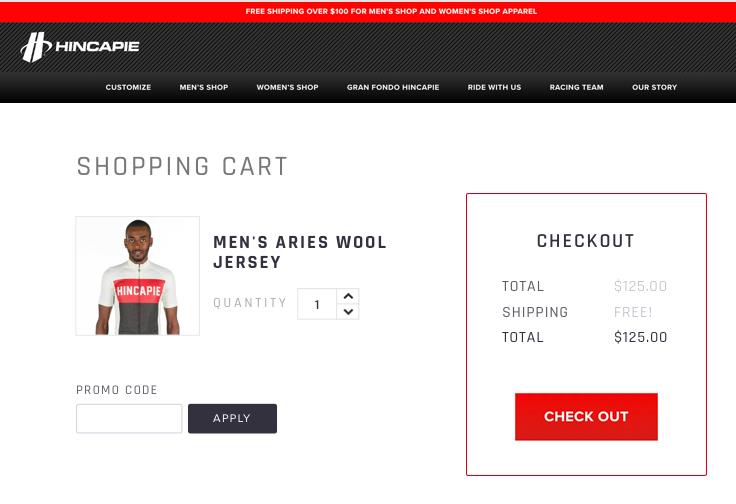Open the Customize menu item
Screen dimensions: 736x504
click(128, 87)
